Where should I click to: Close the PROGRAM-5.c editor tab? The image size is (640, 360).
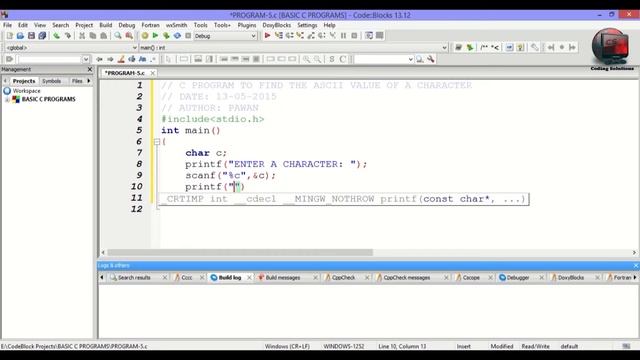153,73
